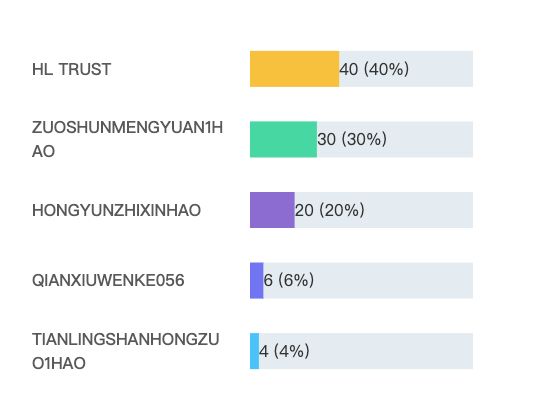Click gray remainder of HL TRUST bar
550x420 pixels.
tap(441, 69)
